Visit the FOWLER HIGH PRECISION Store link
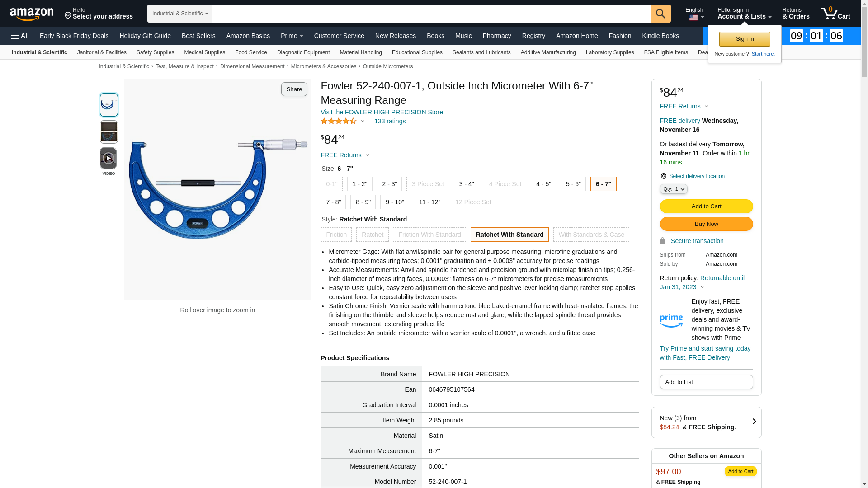Image resolution: width=868 pixels, height=488 pixels. point(382,112)
